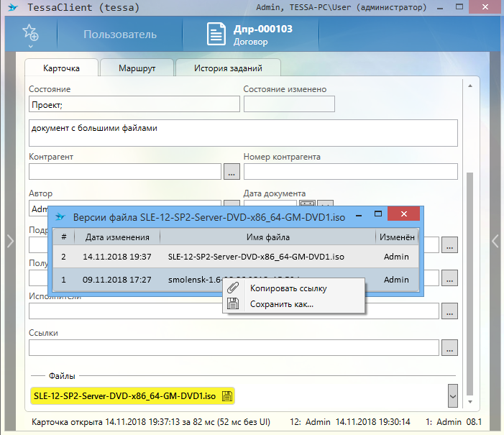This screenshot has width=504, height=435.
Task: Select the Карточка tab
Action: [x=61, y=68]
